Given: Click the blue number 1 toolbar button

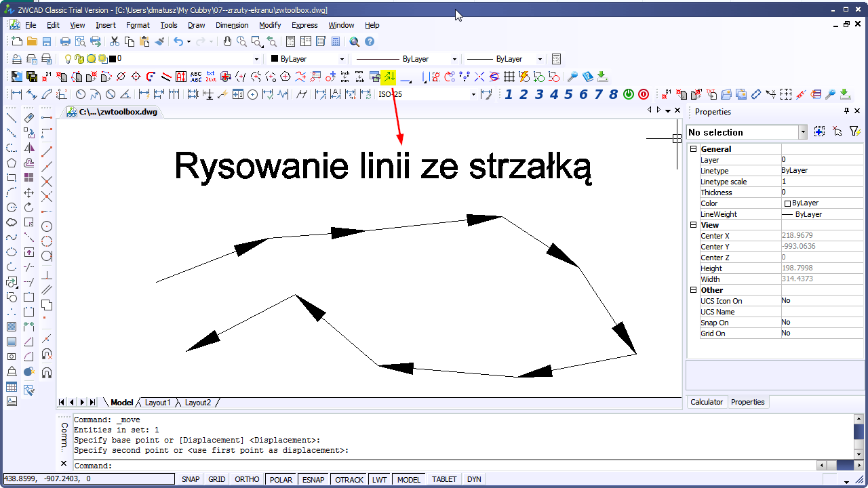Looking at the screenshot, I should tap(509, 94).
